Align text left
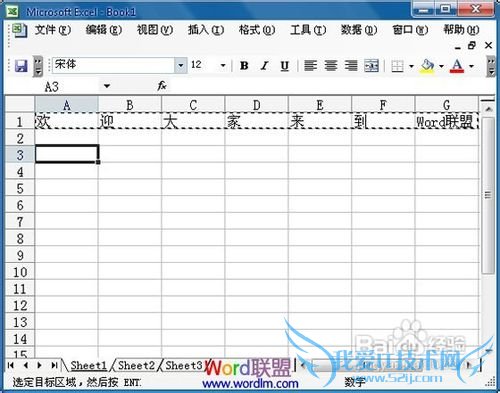 [x=310, y=66]
